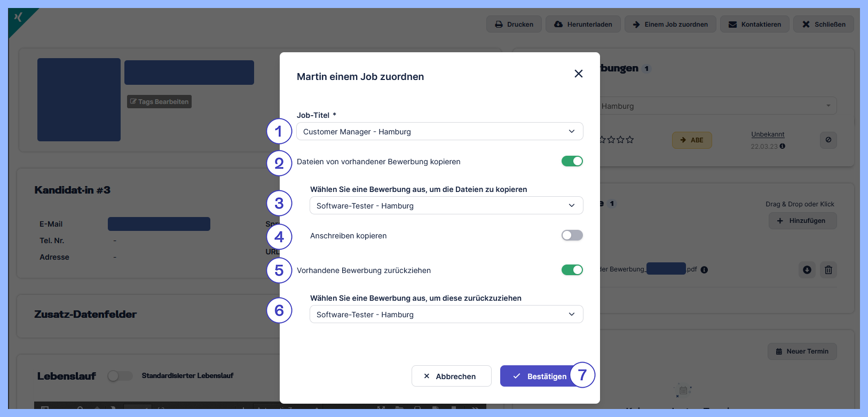Image resolution: width=868 pixels, height=417 pixels.
Task: Disable copying files from existing application
Action: point(572,161)
